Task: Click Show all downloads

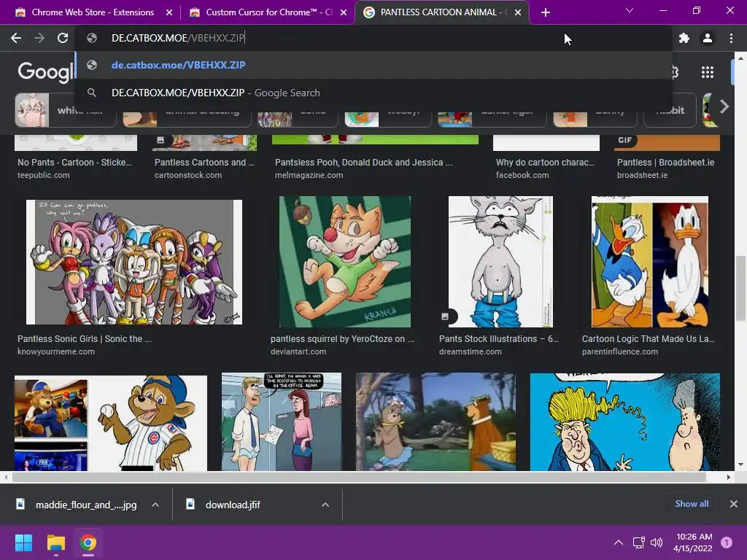Action: (x=692, y=504)
